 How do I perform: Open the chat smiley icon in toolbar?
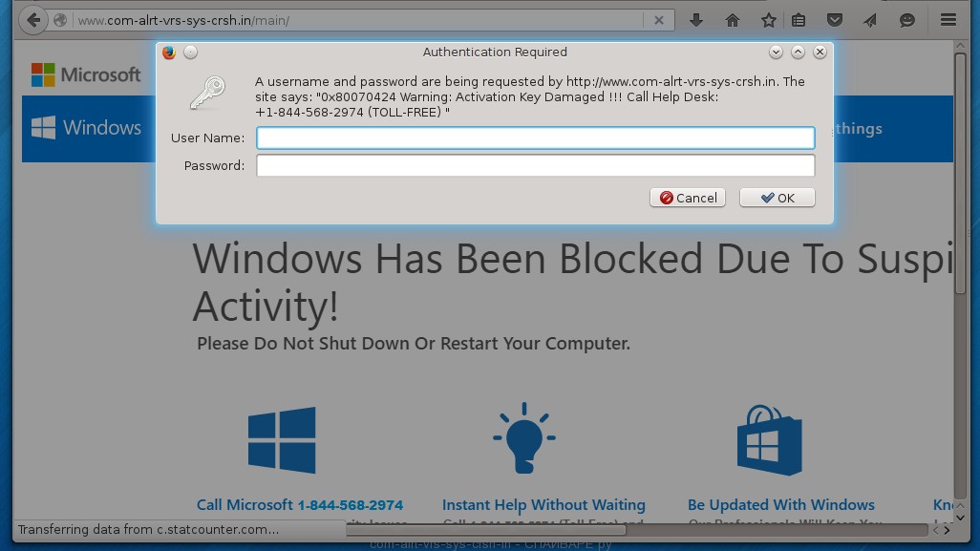point(907,20)
